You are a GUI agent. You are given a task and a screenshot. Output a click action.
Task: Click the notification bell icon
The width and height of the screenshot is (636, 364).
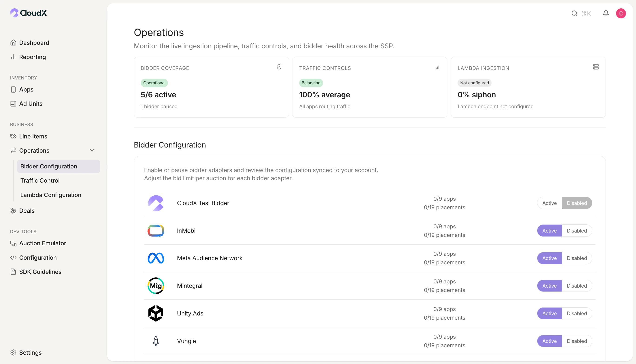click(x=606, y=13)
